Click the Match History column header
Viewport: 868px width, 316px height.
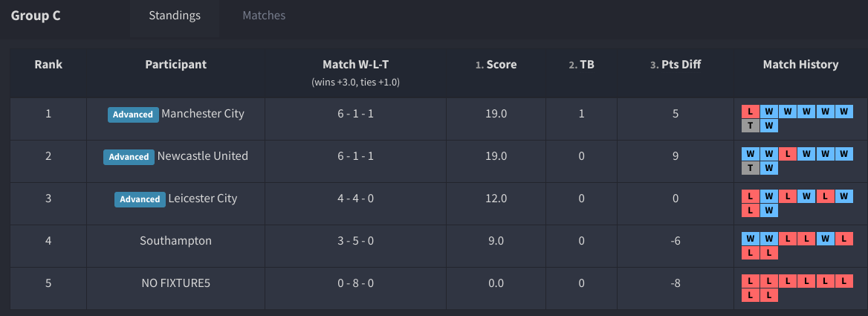[800, 65]
